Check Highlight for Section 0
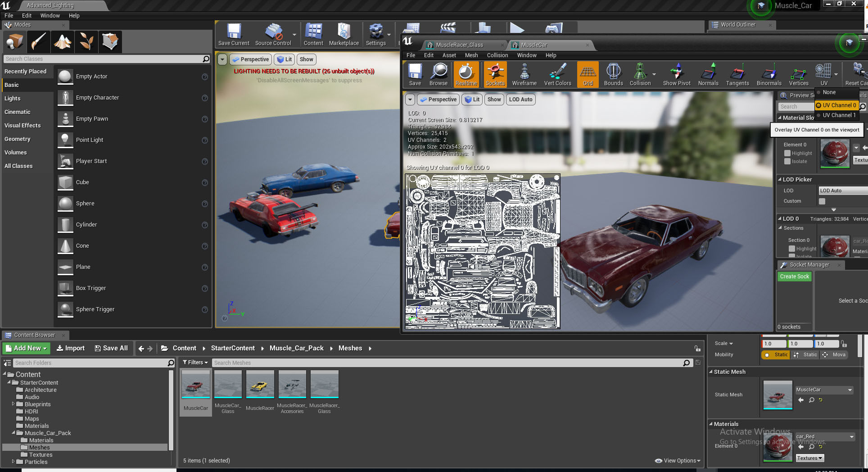The image size is (868, 472). coord(792,249)
